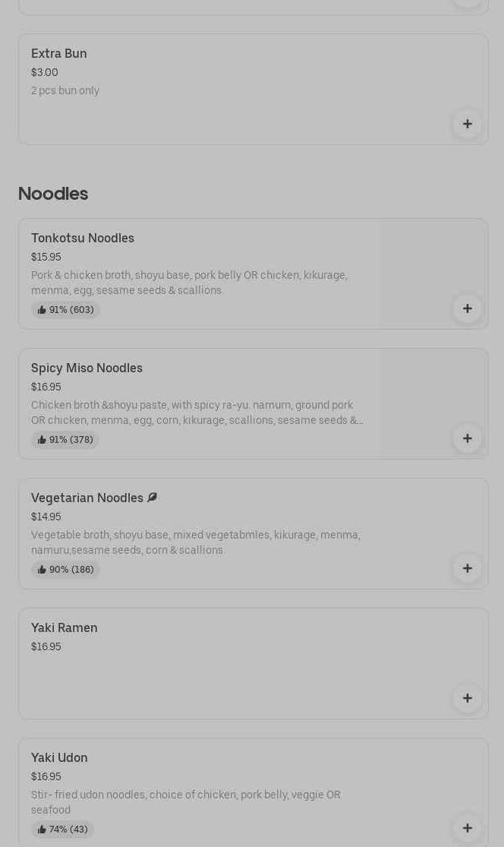Viewport: 504px width, 847px height.
Task: Open the Spicy Miso Noodles title
Action: [87, 368]
